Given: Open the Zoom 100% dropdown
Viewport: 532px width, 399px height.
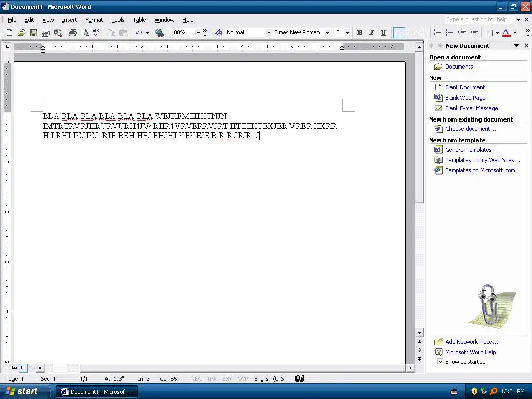Looking at the screenshot, I should 198,33.
